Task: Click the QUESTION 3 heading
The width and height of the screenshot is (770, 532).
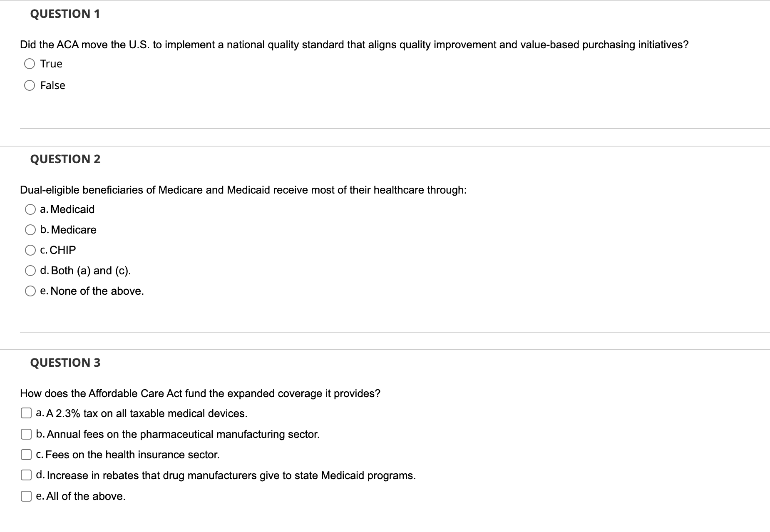Action: [65, 363]
